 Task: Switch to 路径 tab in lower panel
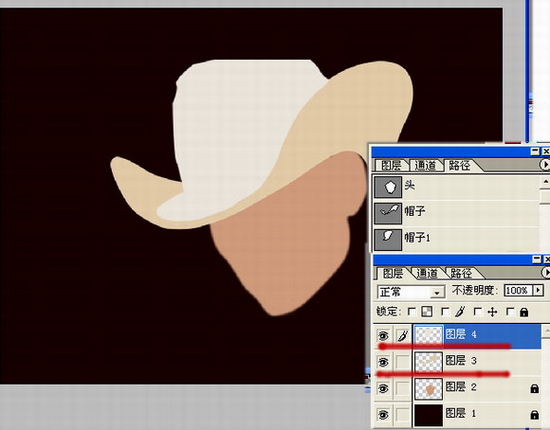[x=461, y=273]
